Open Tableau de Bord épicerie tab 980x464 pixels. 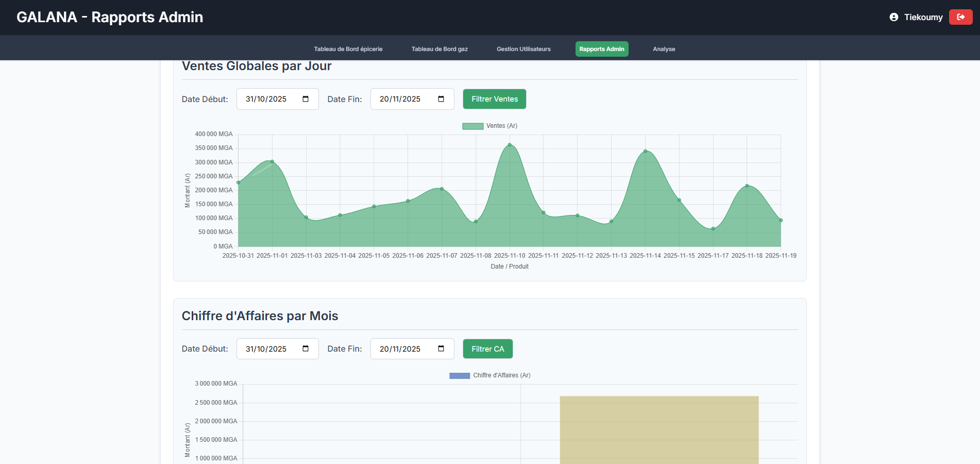click(x=348, y=49)
